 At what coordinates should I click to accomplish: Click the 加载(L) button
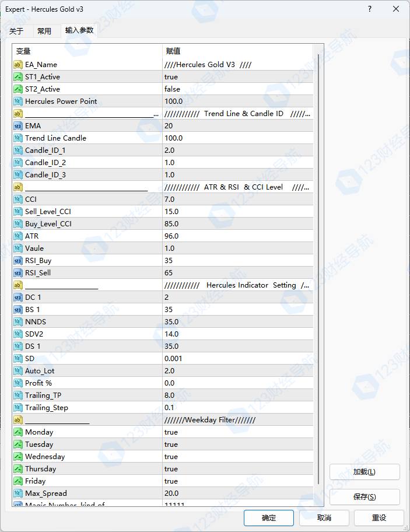click(365, 472)
